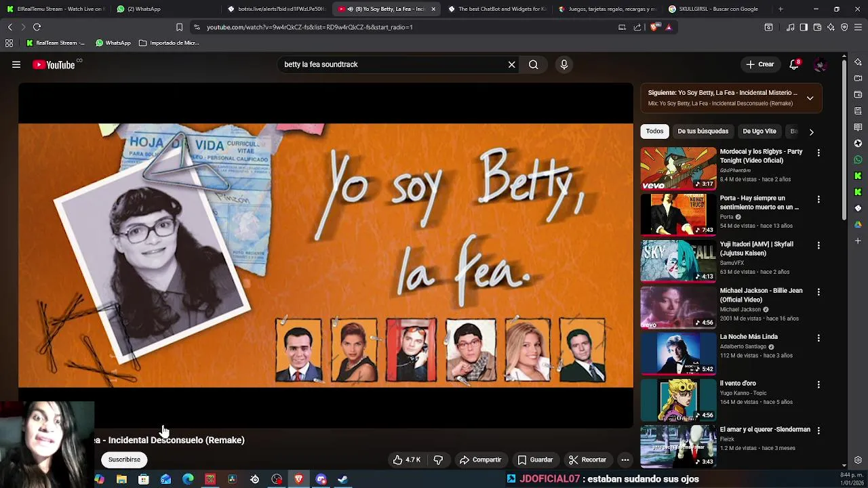This screenshot has width=868, height=488.
Task: Go back to the previous page
Action: [9, 27]
